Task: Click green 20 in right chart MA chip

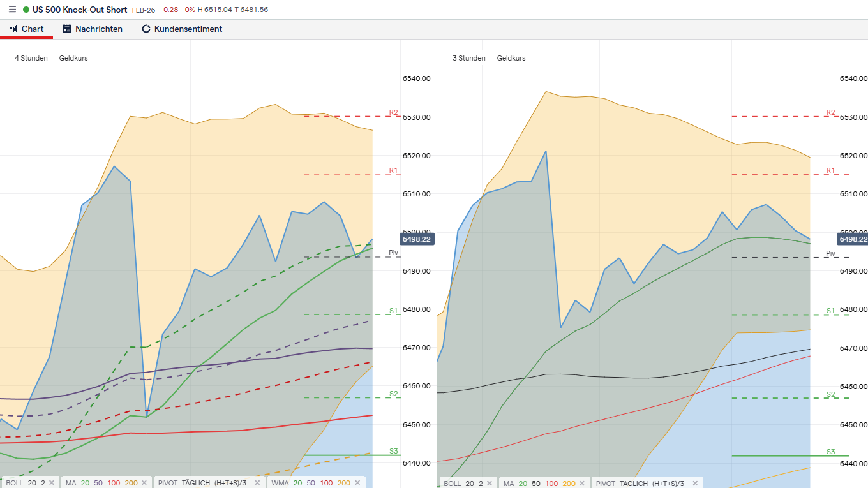Action: pos(523,483)
